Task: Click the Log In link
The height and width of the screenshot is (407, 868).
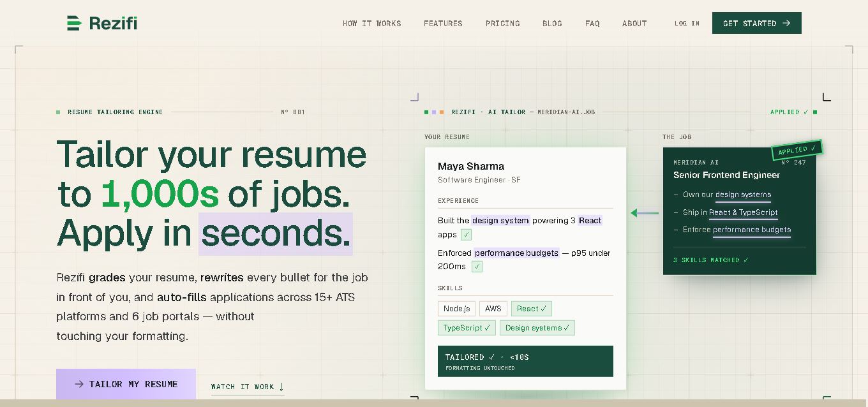Action: click(x=687, y=24)
